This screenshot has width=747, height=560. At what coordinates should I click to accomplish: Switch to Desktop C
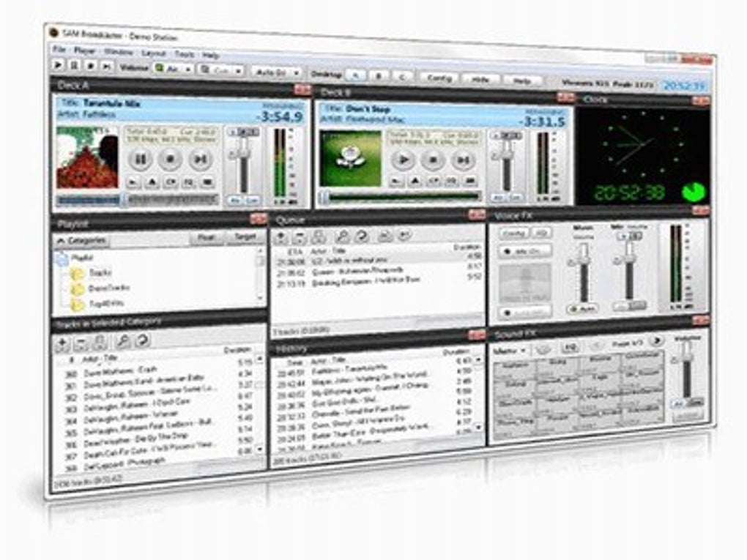point(401,77)
